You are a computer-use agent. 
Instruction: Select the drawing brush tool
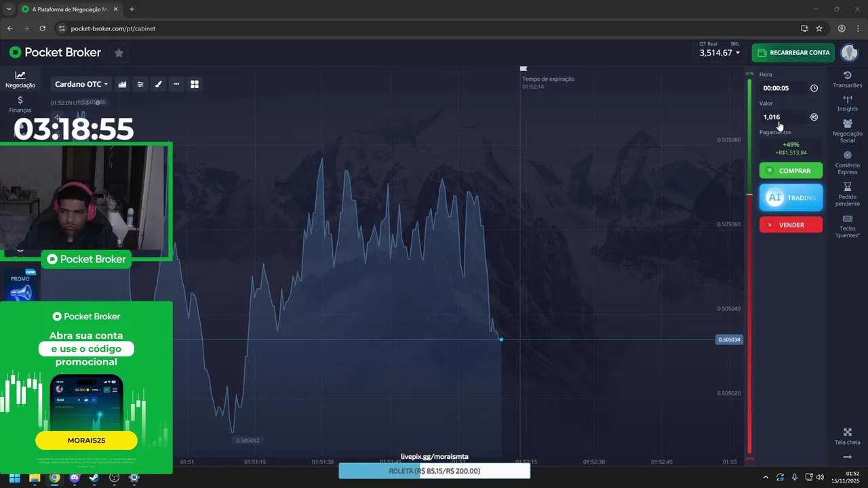pyautogui.click(x=159, y=84)
